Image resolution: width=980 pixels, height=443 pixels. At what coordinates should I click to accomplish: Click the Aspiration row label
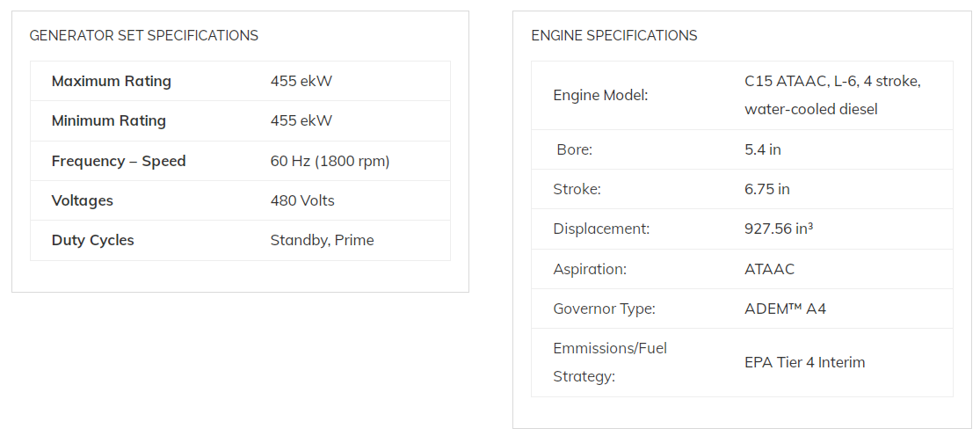click(x=590, y=269)
